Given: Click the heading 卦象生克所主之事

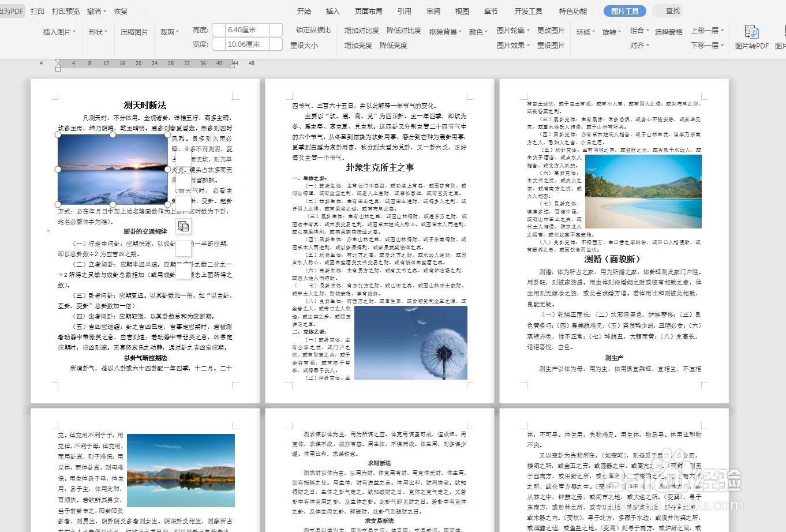Looking at the screenshot, I should click(x=380, y=167).
